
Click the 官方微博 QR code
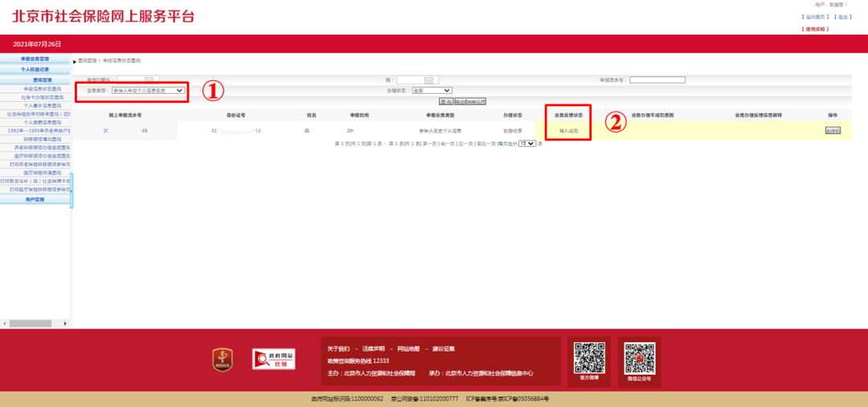coord(590,358)
